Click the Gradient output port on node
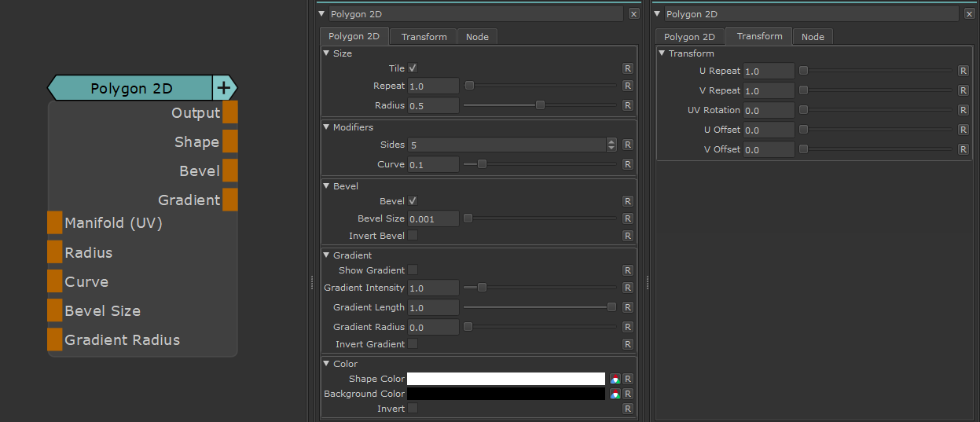980x422 pixels. 229,200
